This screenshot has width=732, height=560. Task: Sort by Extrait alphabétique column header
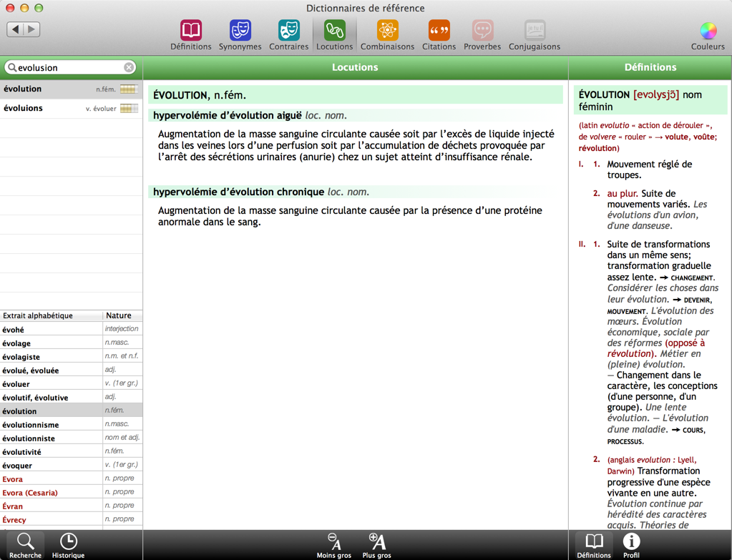(52, 315)
